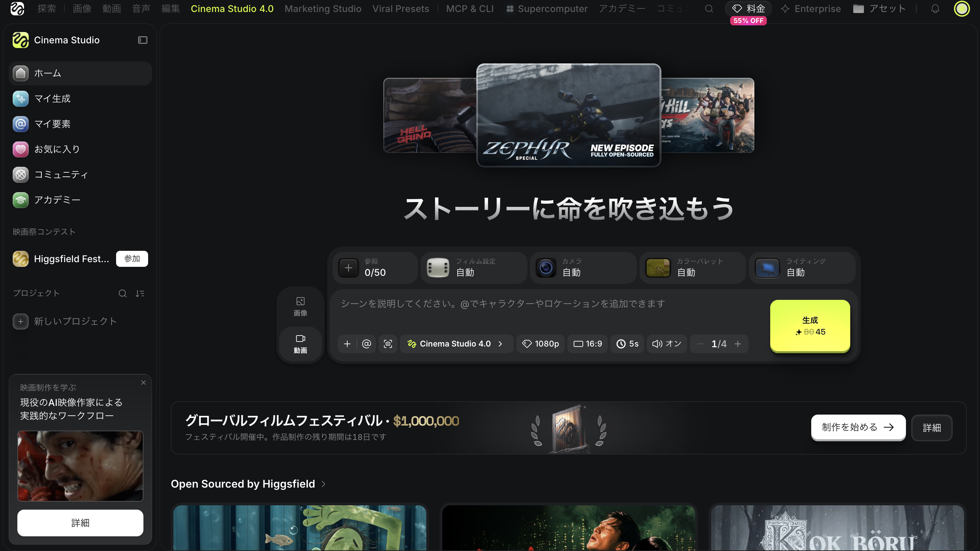Screen dimensions: 980x551
Task: Open the Hell Grind banner thumbnail
Action: click(430, 115)
